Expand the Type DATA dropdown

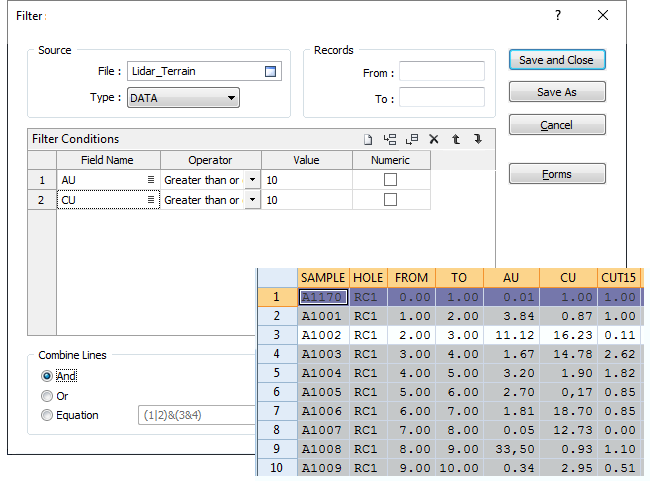coord(231,98)
